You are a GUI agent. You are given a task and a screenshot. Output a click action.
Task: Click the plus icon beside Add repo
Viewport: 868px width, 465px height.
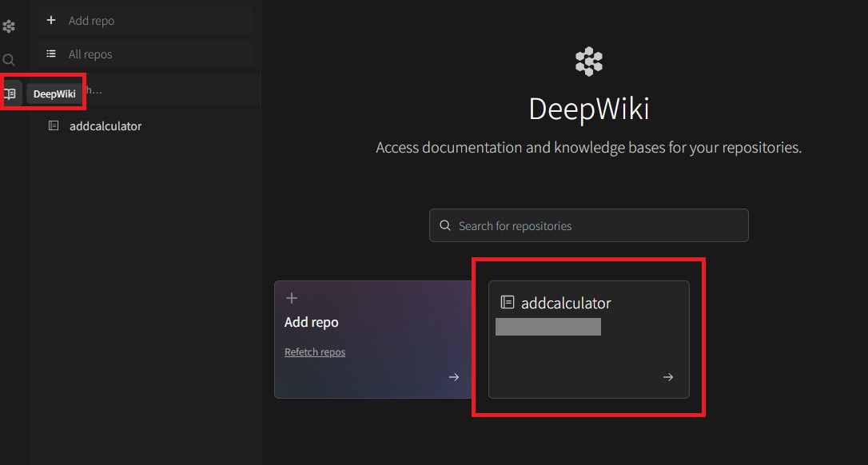tap(51, 20)
